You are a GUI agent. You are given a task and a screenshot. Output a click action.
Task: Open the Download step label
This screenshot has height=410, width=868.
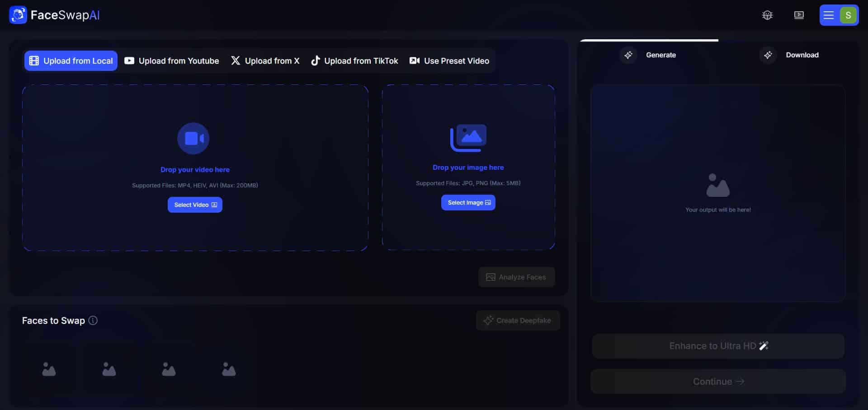click(802, 55)
